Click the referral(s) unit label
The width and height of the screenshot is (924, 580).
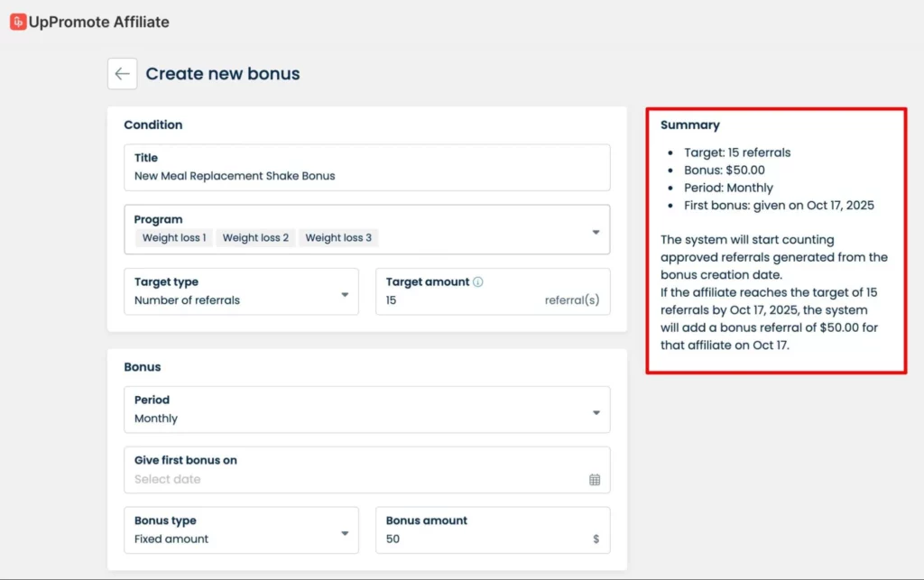click(571, 300)
